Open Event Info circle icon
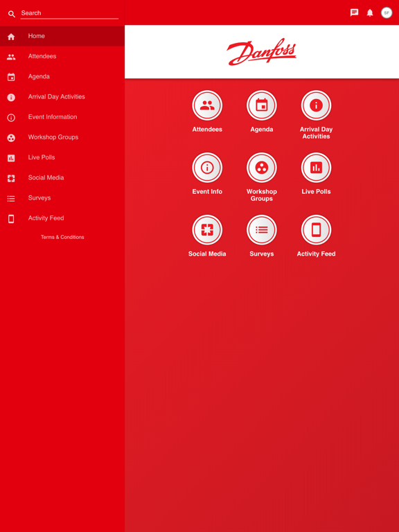Viewport: 399px width, 532px height. tap(207, 167)
